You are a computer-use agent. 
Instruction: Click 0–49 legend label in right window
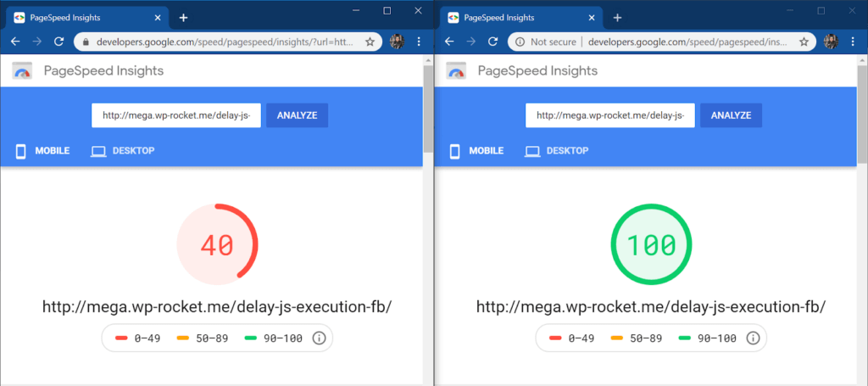click(x=581, y=338)
